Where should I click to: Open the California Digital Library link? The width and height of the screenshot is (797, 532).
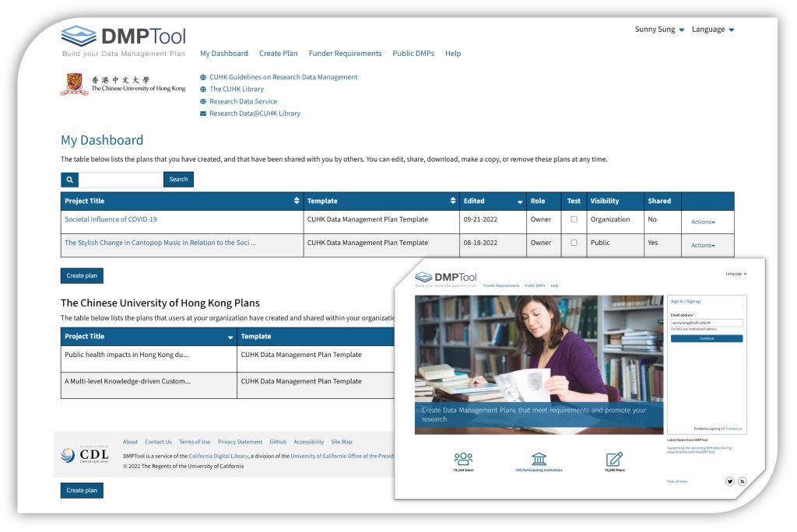219,457
